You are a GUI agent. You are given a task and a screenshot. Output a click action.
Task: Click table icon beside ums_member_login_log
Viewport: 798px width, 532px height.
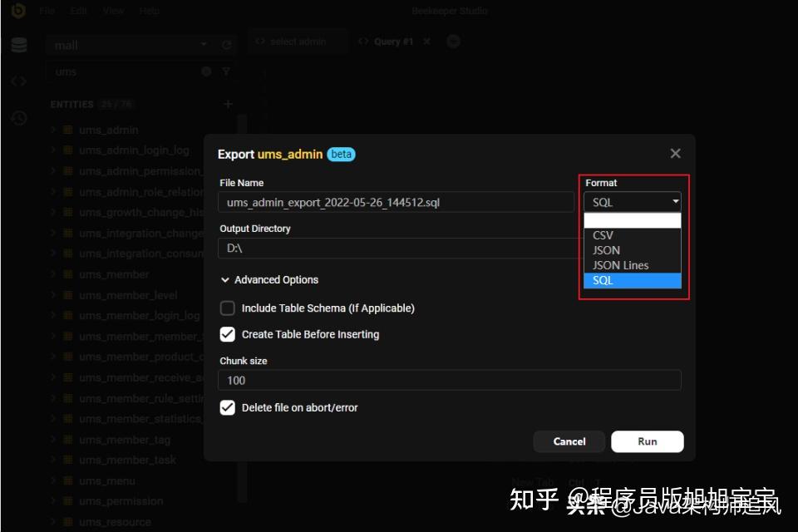(67, 316)
